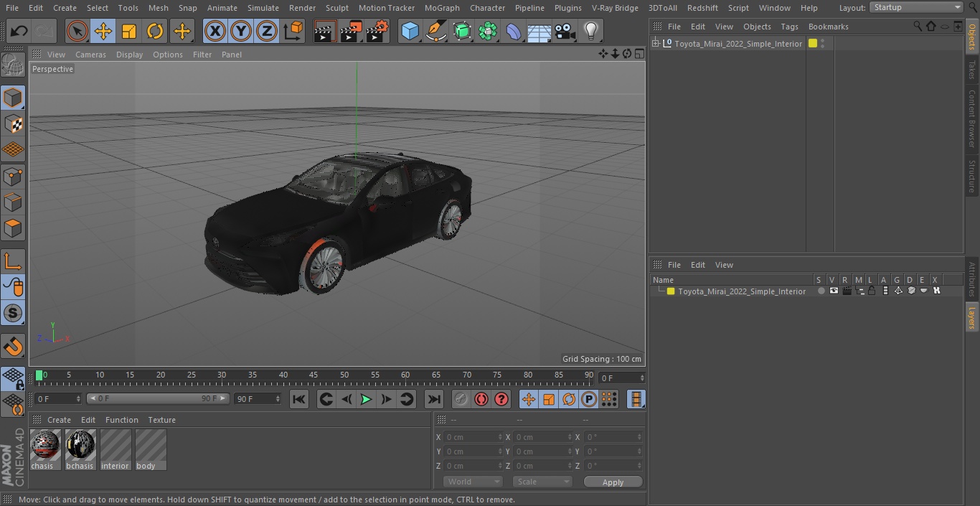
Task: Click the Undo arrow icon
Action: [x=19, y=31]
